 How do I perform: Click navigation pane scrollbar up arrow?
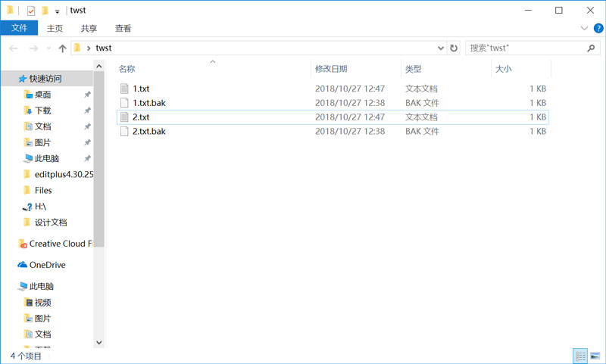[x=99, y=67]
